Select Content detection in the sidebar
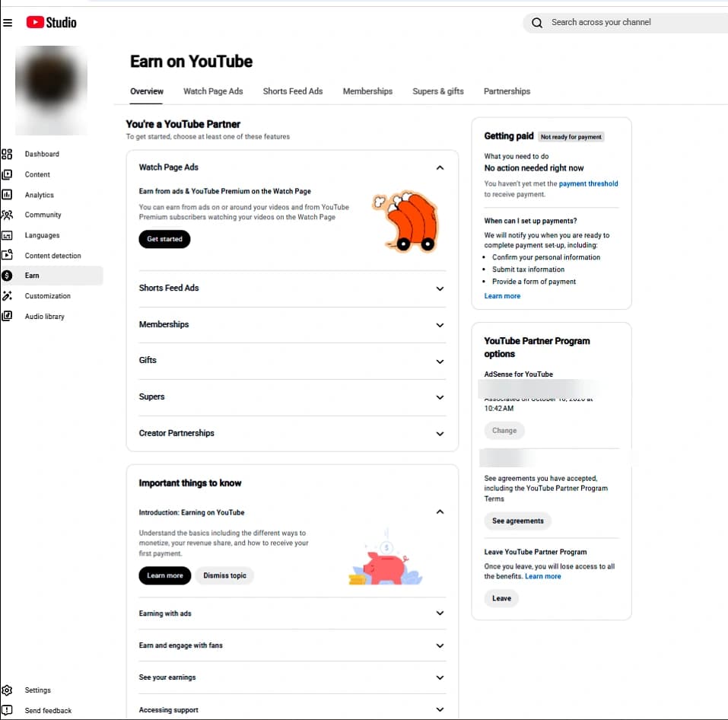 (x=52, y=256)
